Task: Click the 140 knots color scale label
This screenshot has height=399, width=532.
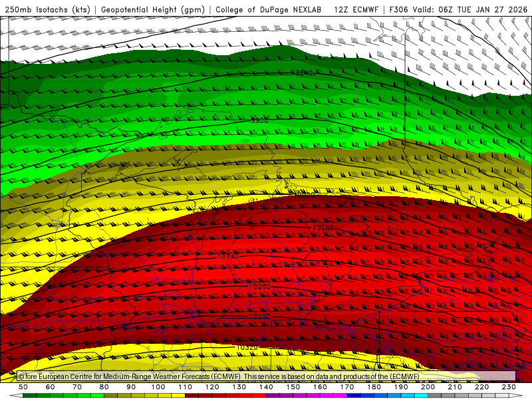Action: (267, 387)
